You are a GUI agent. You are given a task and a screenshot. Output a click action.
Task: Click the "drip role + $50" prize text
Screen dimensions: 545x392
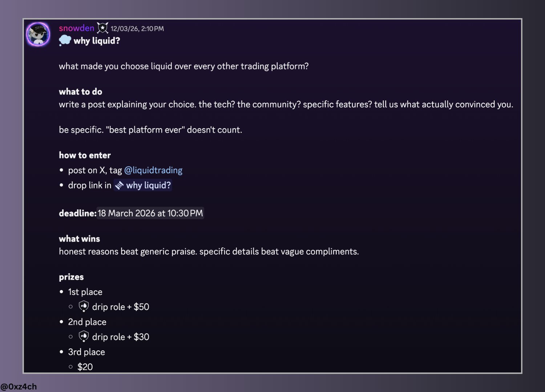pyautogui.click(x=121, y=307)
